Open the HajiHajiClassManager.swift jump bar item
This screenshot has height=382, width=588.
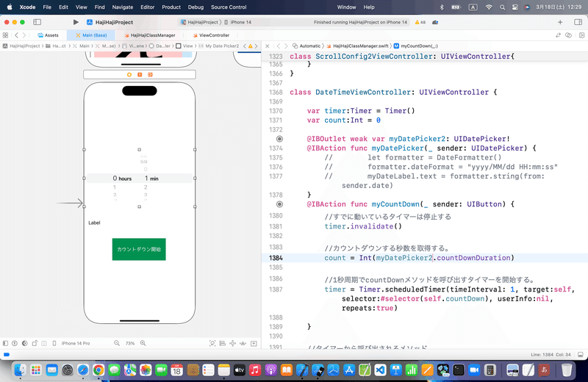[357, 46]
